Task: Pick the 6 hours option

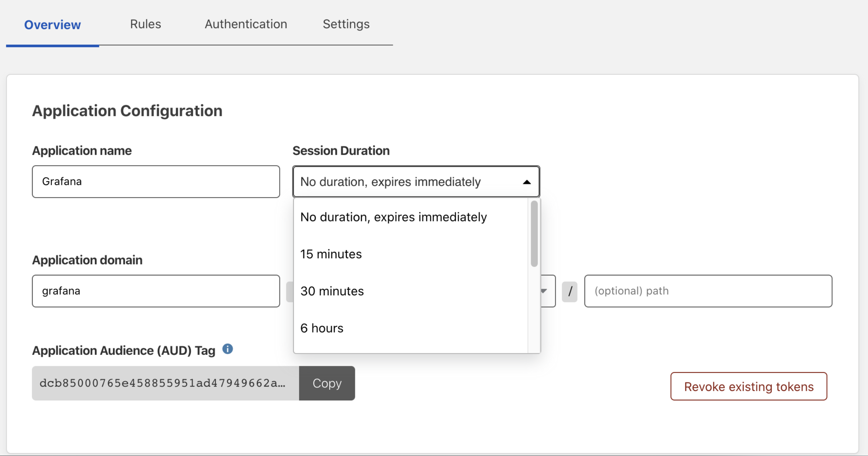Action: pos(410,328)
